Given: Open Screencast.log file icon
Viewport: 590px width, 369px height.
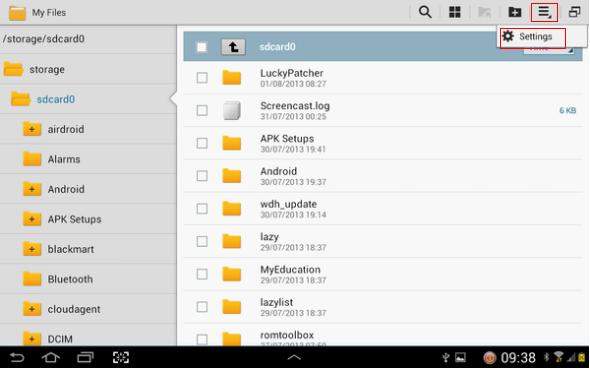Looking at the screenshot, I should (x=231, y=111).
